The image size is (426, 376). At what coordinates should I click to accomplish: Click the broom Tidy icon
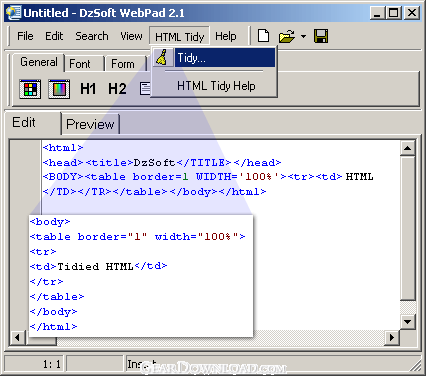click(162, 57)
